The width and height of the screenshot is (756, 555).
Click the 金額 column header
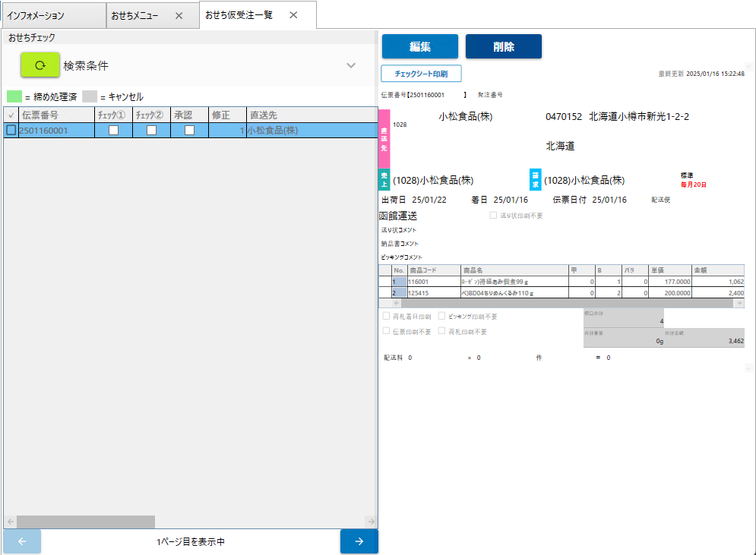point(718,270)
